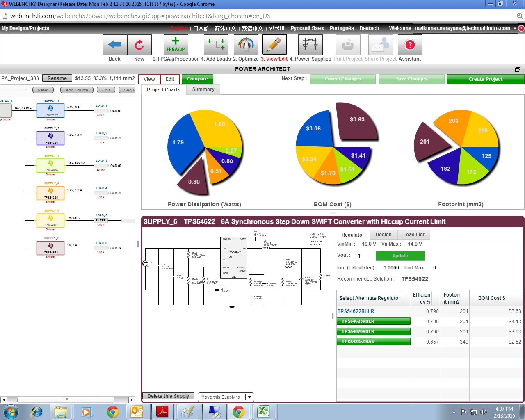Viewport: 525px width, 420px height.
Task: Open My Designs/Projects menu
Action: click(25, 28)
